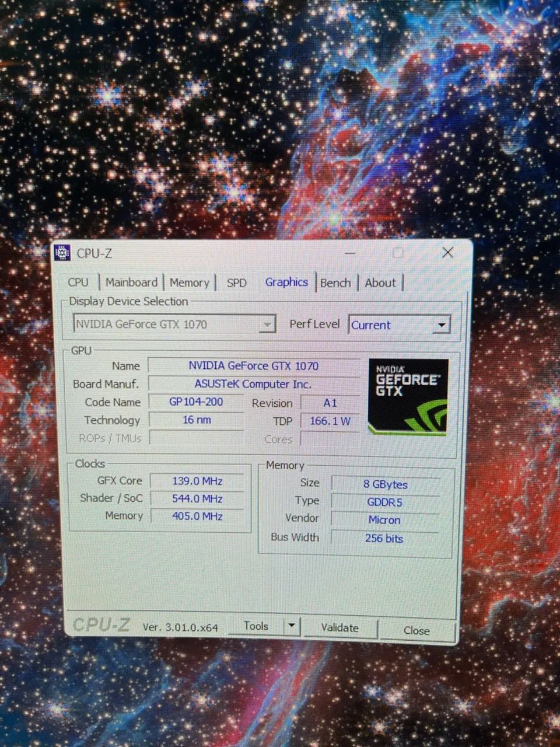Show the About tab

pos(380,282)
